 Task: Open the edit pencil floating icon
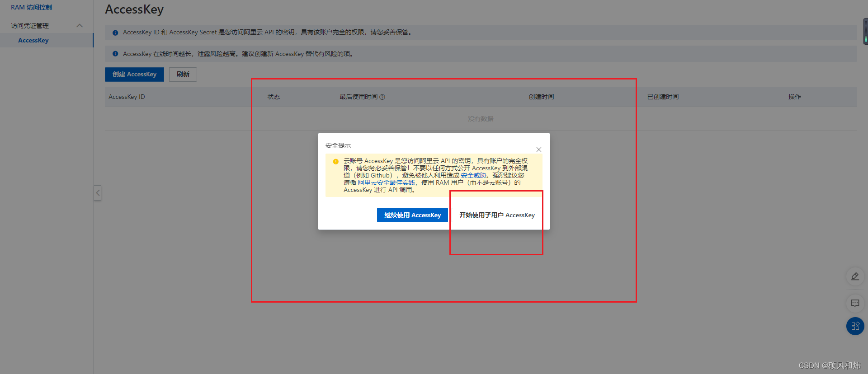coord(855,276)
